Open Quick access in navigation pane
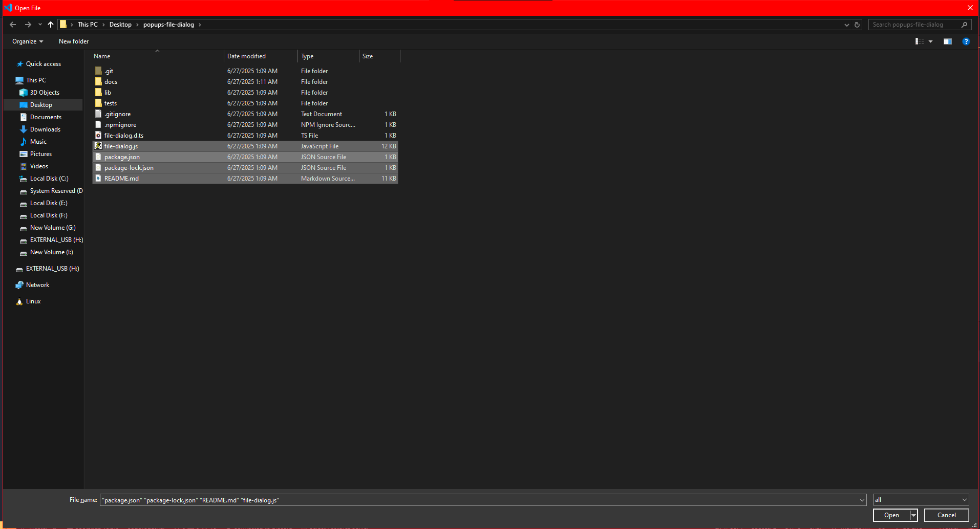980x529 pixels. tap(44, 64)
